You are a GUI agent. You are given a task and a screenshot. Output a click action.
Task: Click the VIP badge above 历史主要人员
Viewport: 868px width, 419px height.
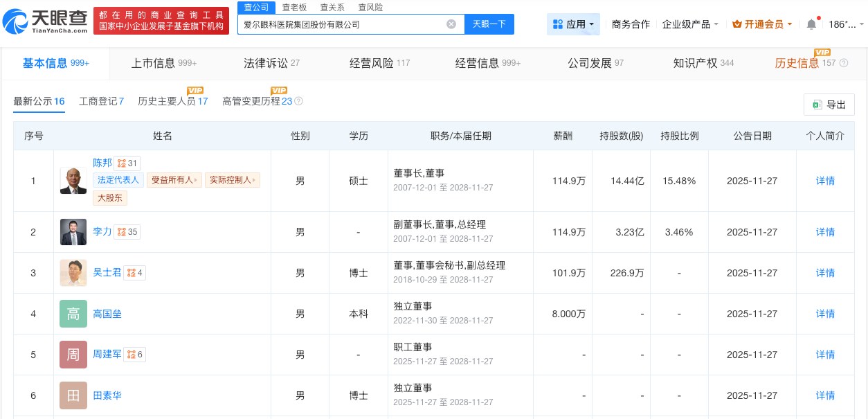click(196, 90)
